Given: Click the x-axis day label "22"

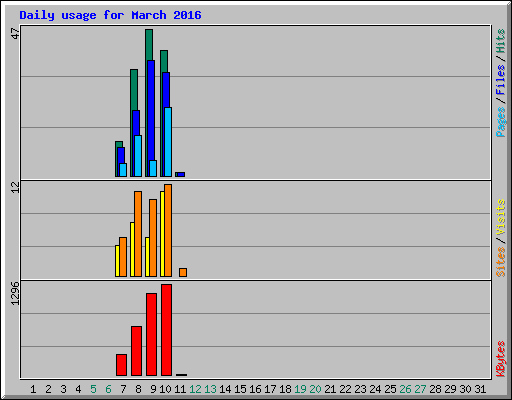Looking at the screenshot, I should [x=345, y=389].
